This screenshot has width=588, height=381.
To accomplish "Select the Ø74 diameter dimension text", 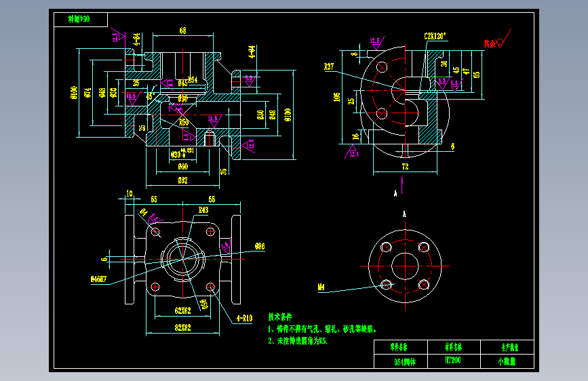I will pyautogui.click(x=87, y=93).
